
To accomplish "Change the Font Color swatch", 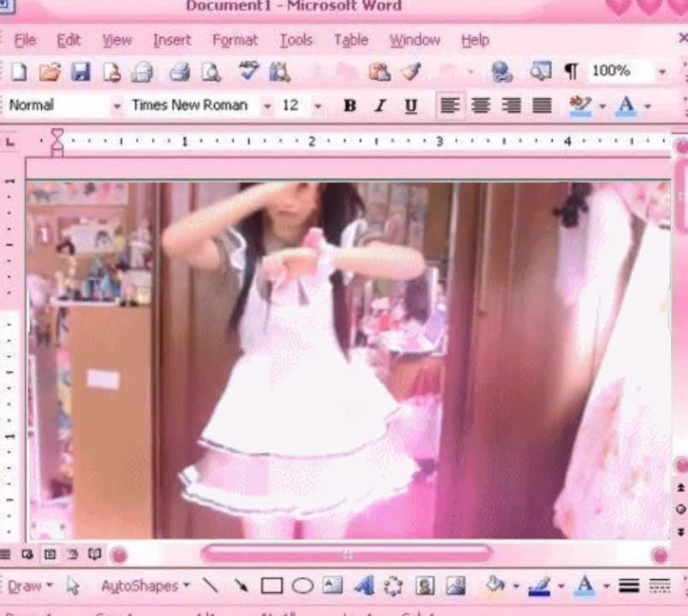I will tap(626, 105).
